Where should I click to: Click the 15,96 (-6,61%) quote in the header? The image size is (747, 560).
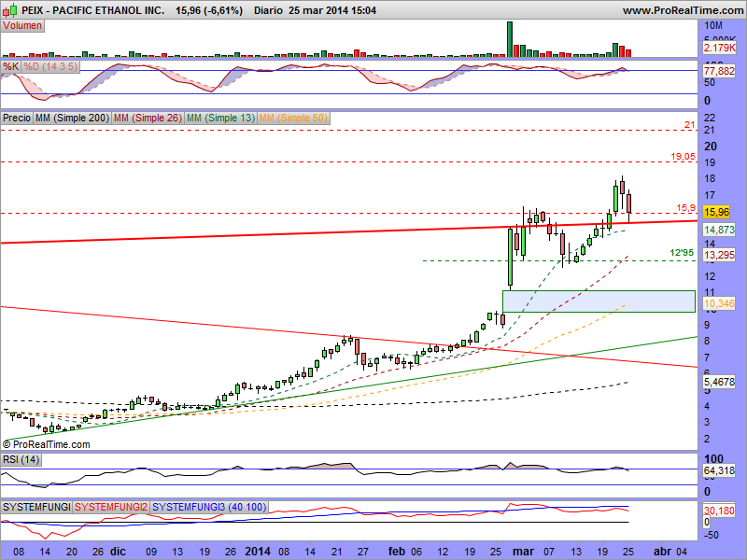click(209, 10)
